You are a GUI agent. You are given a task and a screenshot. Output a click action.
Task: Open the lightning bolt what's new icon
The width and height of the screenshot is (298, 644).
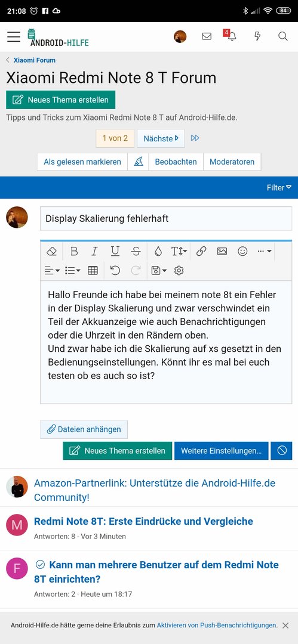(257, 36)
